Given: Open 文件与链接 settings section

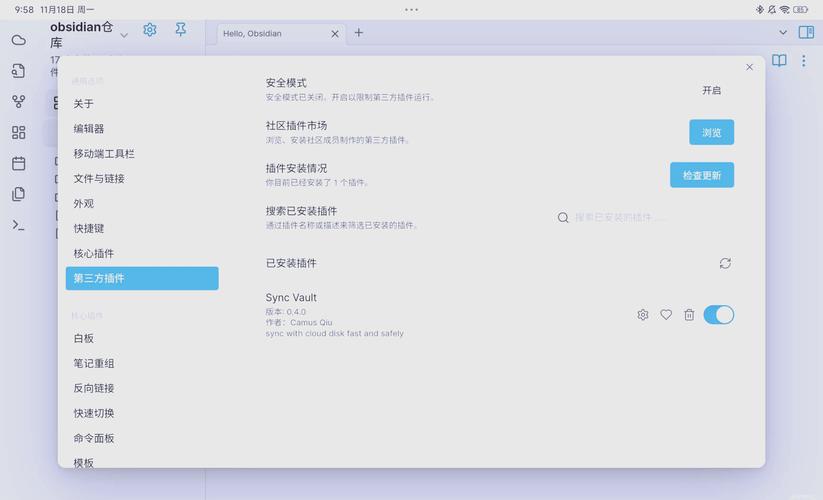Looking at the screenshot, I should coord(142,178).
